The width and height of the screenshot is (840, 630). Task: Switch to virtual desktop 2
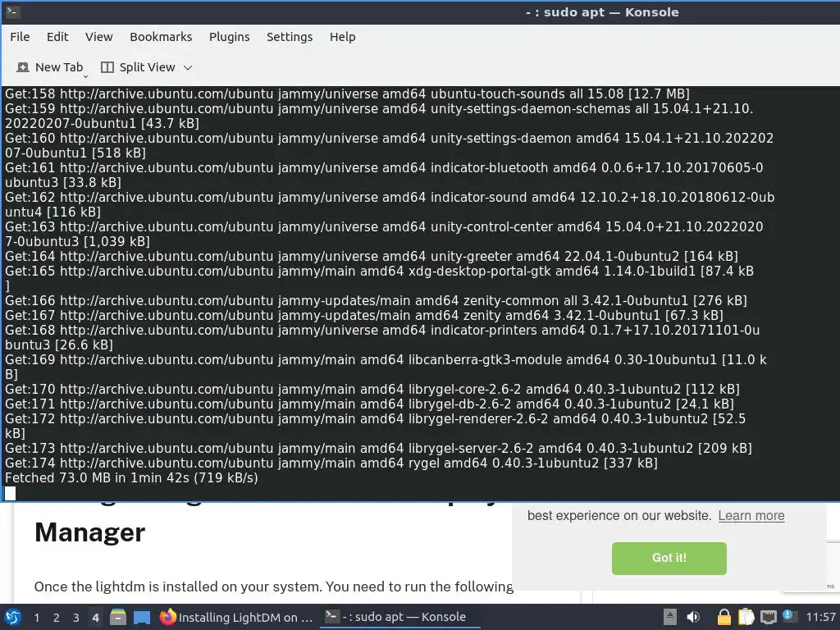coord(57,618)
